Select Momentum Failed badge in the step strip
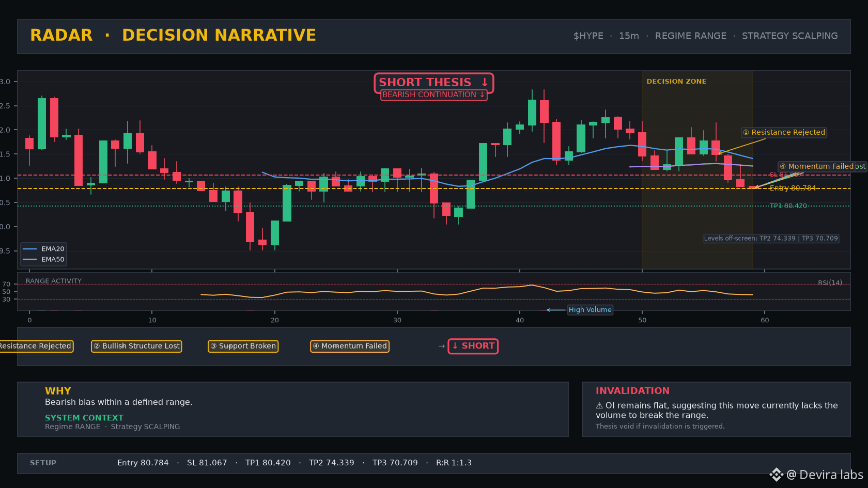Screen dimensions: 868x488 pos(349,346)
